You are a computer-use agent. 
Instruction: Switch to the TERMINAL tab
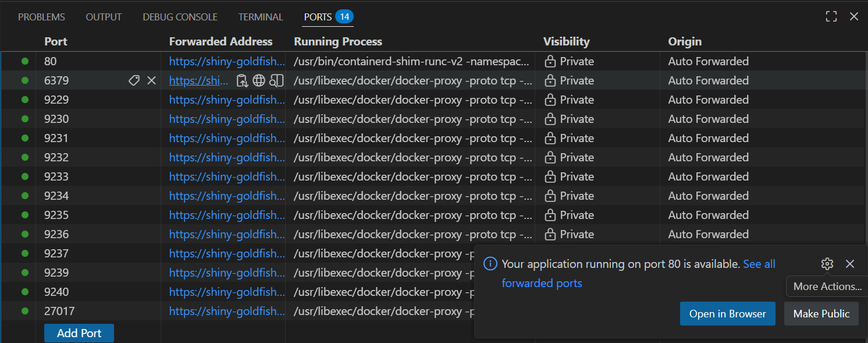[261, 17]
